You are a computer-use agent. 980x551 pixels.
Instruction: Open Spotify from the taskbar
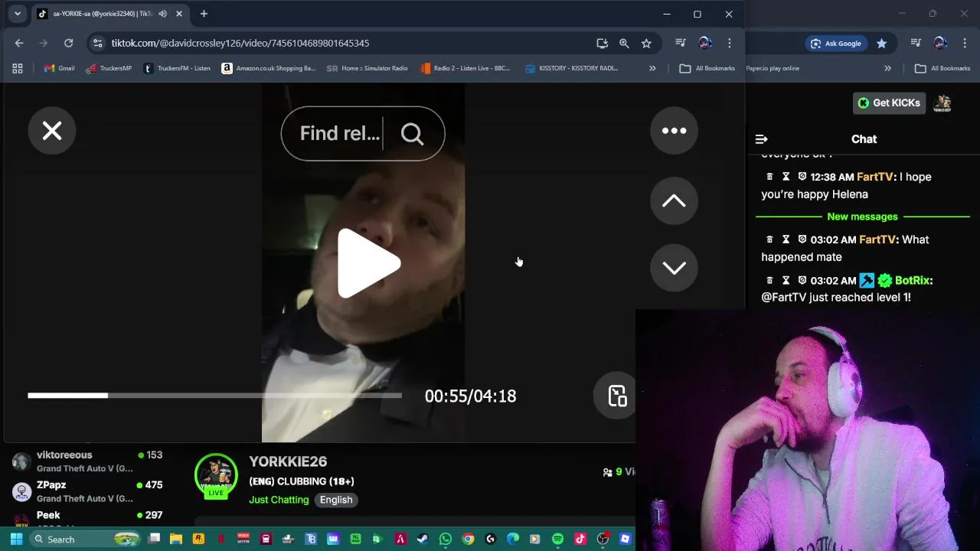(x=557, y=539)
